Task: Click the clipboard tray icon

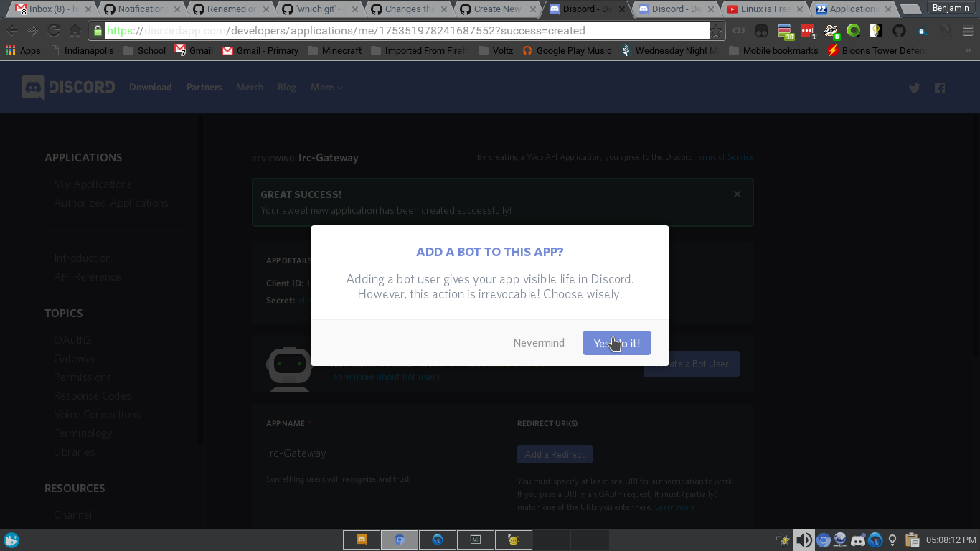Action: point(912,540)
